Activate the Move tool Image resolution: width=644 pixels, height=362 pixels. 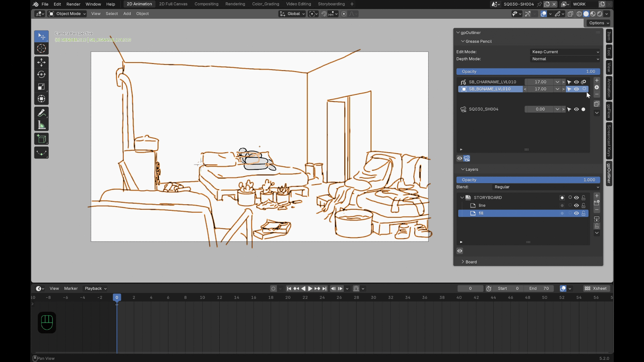(41, 62)
